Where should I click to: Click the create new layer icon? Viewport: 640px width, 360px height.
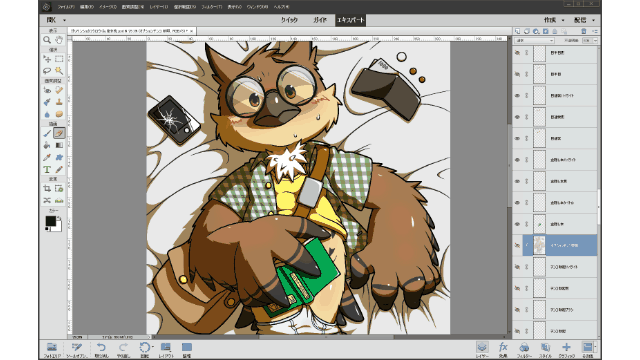(x=517, y=31)
